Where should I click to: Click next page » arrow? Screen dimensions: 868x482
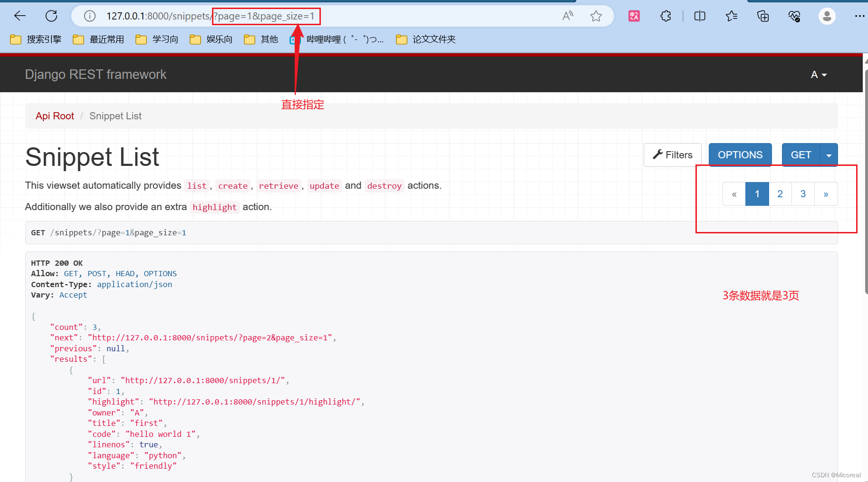coord(826,194)
